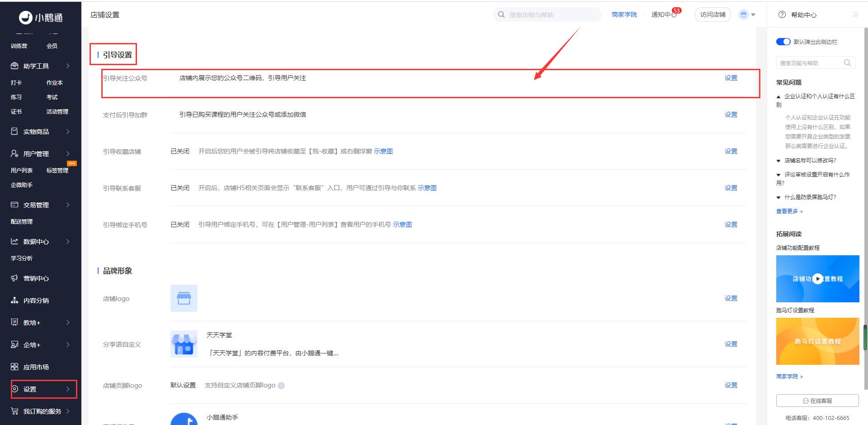The height and width of the screenshot is (425, 868).
Task: Expand the 店铺名称可以修改吗 question
Action: pyautogui.click(x=810, y=160)
